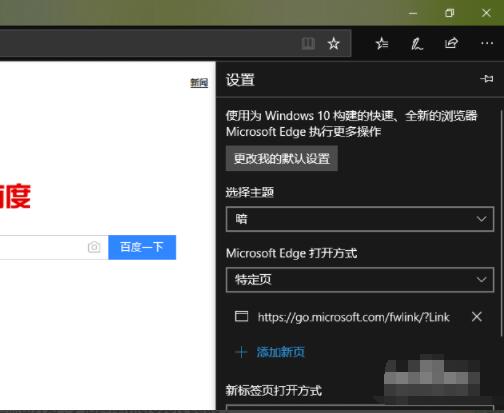Open the 选择主题 theme dropdown

click(x=360, y=219)
